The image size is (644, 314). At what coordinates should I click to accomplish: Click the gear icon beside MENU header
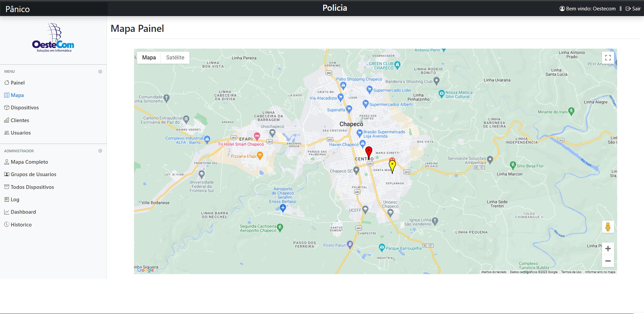[x=100, y=71]
